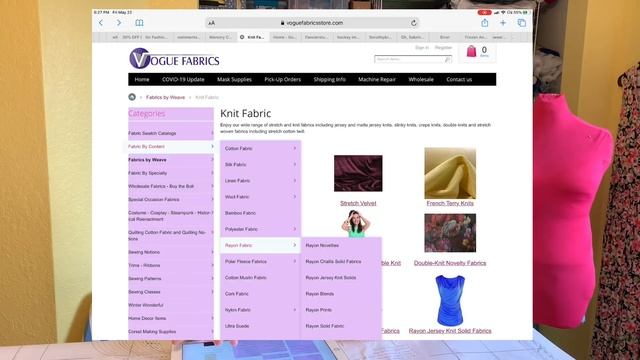The height and width of the screenshot is (360, 640).
Task: Open the Safari share sheet icon
Action: tap(484, 22)
